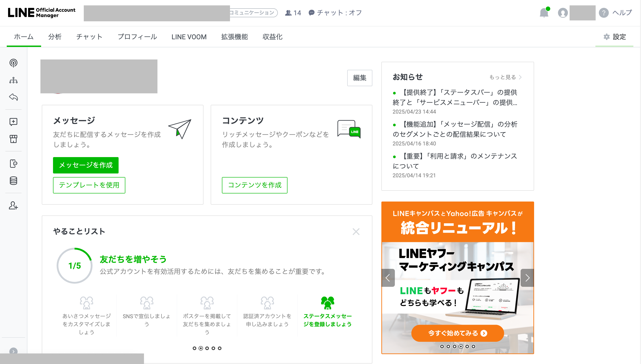Click the LINE Official Account Manager logo
This screenshot has width=641, height=364.
pyautogui.click(x=42, y=13)
